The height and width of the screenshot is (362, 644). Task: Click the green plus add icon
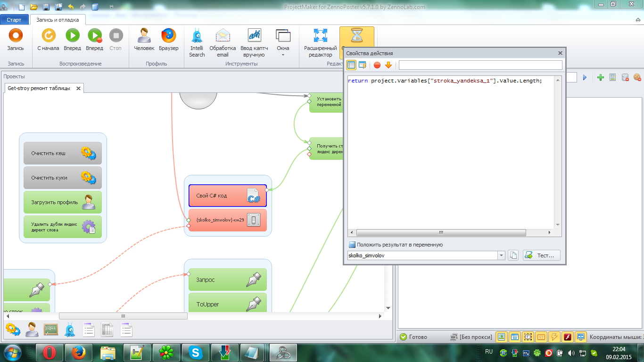600,77
